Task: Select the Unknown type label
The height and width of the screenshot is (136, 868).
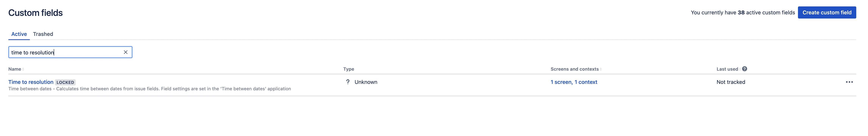Action: (x=366, y=82)
